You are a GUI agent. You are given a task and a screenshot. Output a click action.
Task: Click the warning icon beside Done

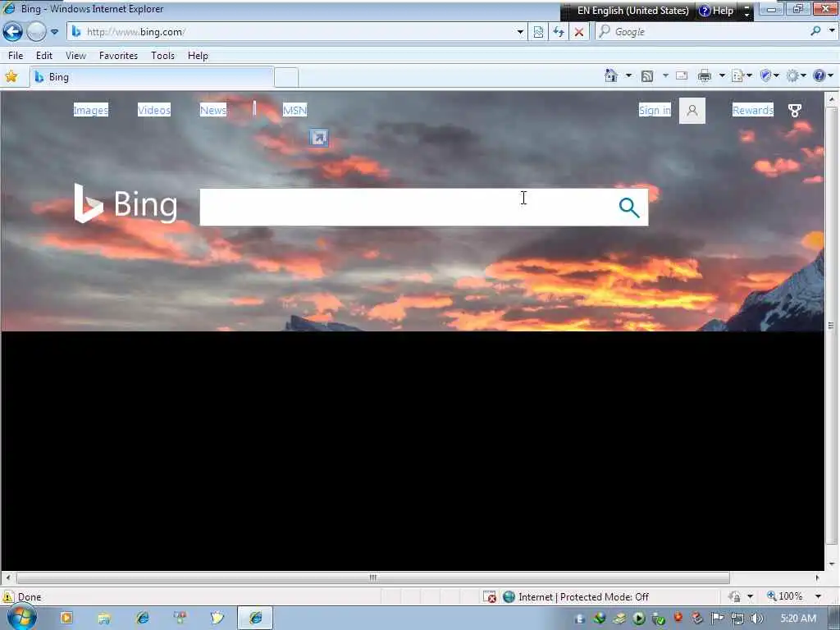click(x=8, y=596)
